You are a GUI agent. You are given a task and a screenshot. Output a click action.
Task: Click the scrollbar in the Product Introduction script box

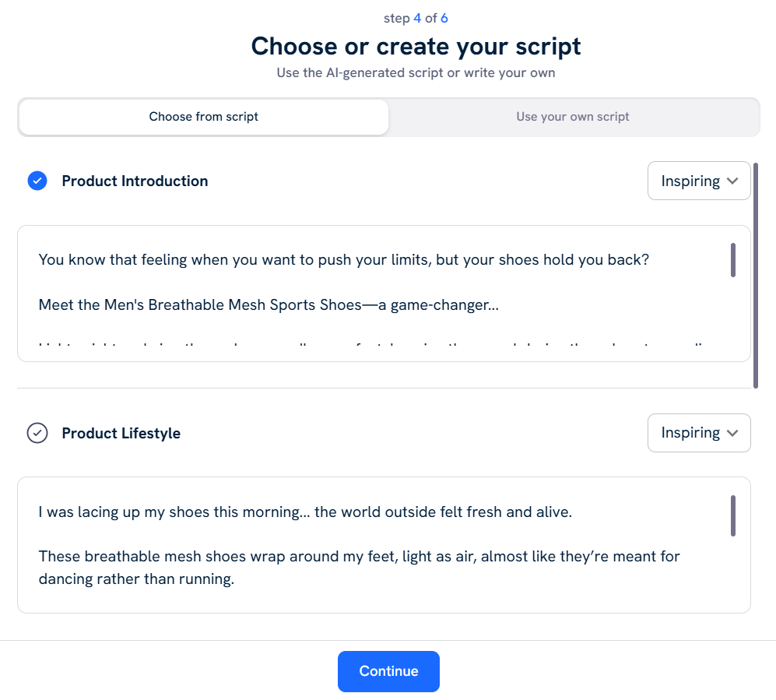(732, 261)
